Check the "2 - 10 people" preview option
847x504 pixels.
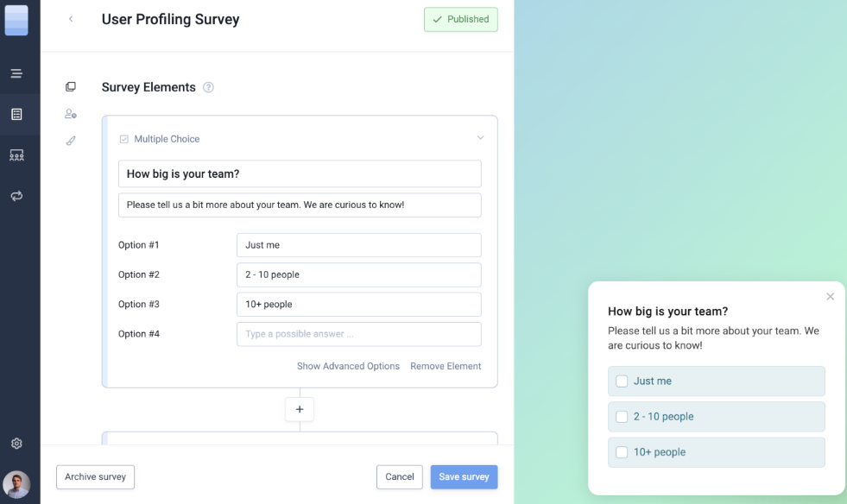622,416
